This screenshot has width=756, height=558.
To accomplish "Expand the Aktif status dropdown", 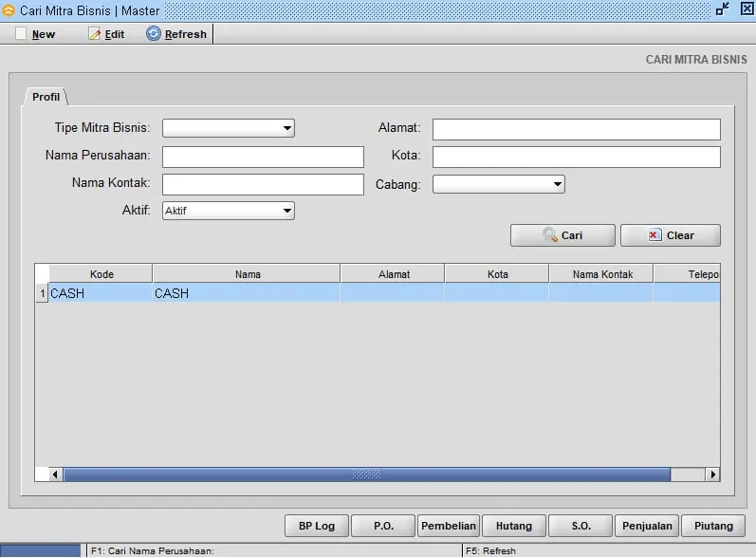I will (x=286, y=211).
